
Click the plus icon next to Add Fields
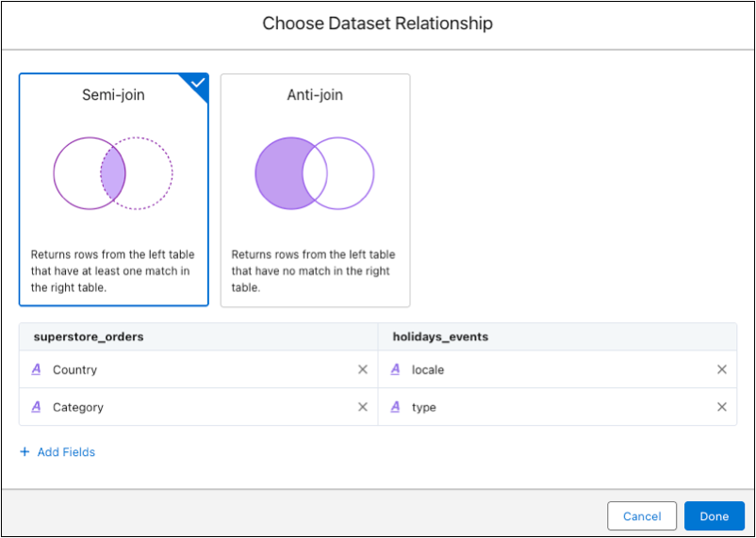(x=25, y=451)
